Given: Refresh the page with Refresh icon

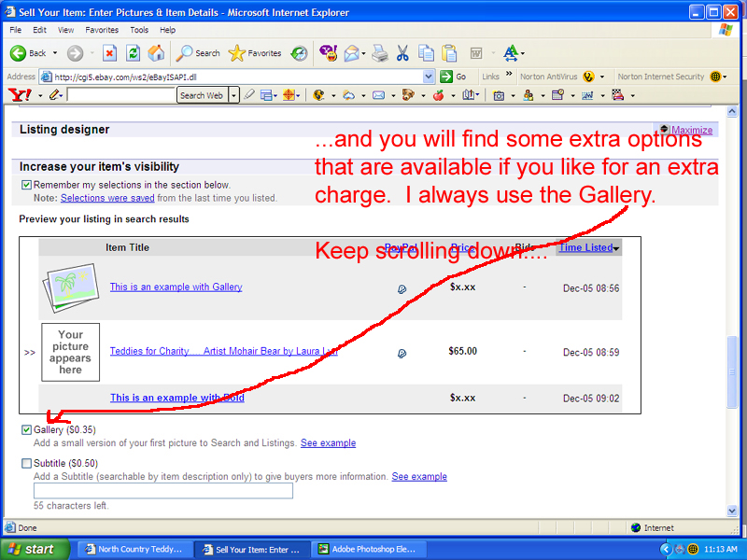Looking at the screenshot, I should coord(134,53).
